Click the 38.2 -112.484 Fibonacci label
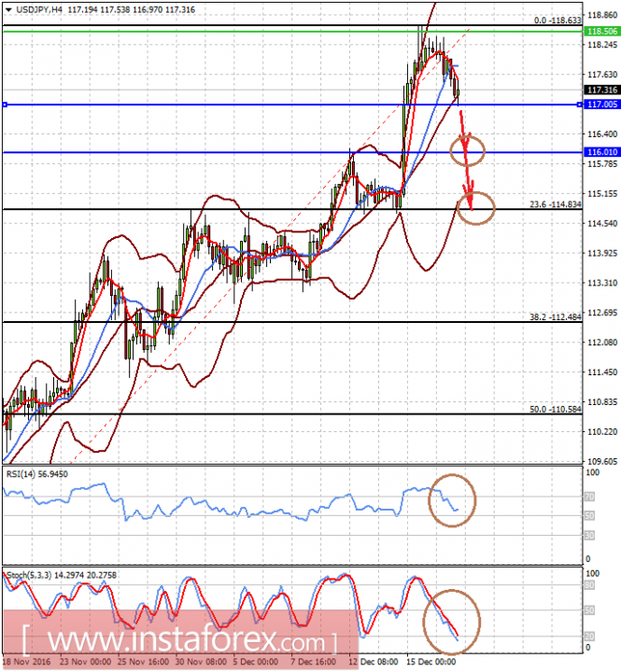 click(x=556, y=317)
